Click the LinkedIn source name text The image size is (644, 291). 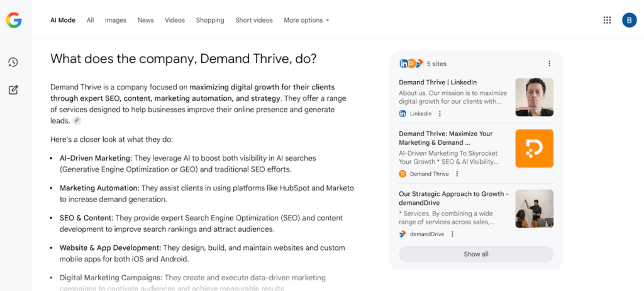click(421, 113)
